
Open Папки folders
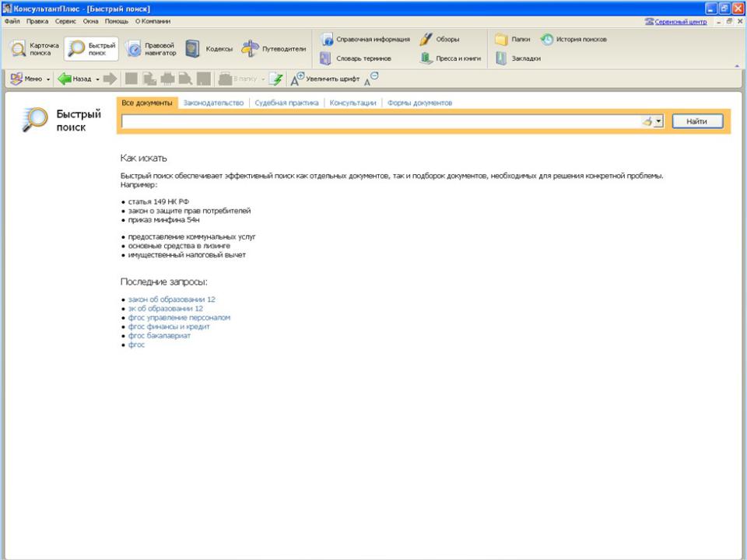[x=513, y=40]
